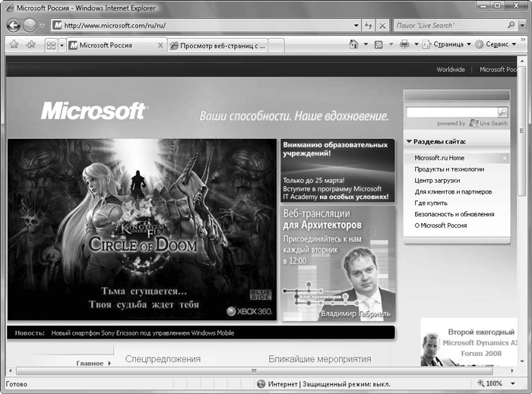Open the Страница dropdown menu
This screenshot has height=394, width=532.
coord(447,45)
